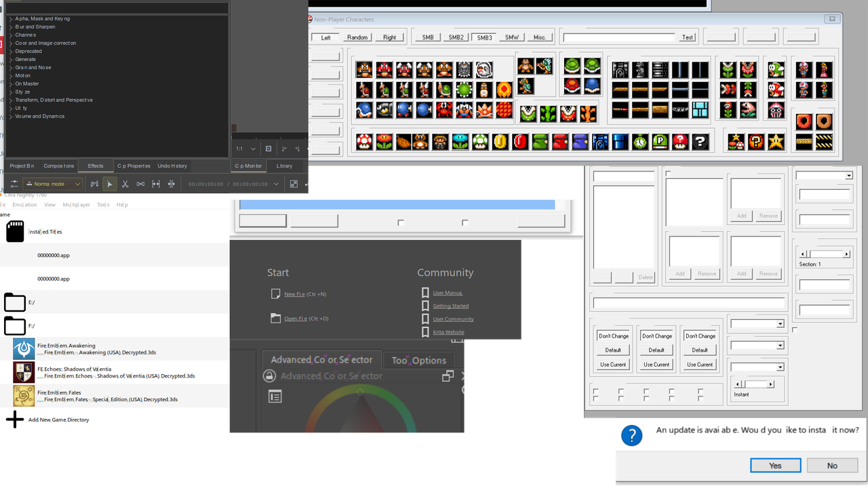Select the green Cheep Cheep fish icon
Image resolution: width=868 pixels, height=488 pixels.
pos(777,69)
